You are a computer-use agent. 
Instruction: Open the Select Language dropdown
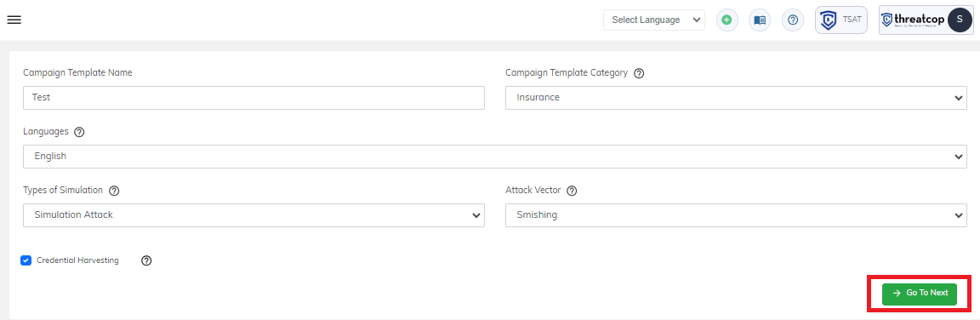[x=653, y=20]
